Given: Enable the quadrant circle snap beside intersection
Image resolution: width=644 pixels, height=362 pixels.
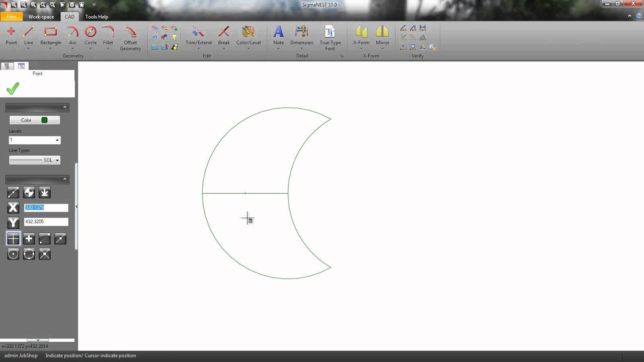Looking at the screenshot, I should tap(29, 254).
